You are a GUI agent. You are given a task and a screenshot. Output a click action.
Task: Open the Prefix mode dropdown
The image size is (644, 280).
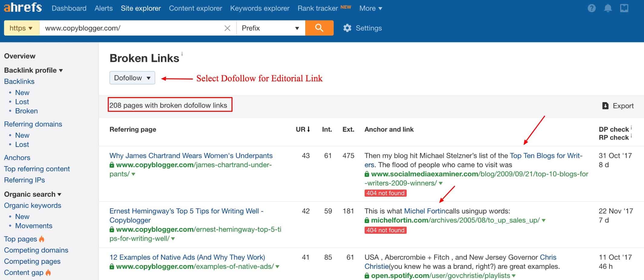(270, 28)
